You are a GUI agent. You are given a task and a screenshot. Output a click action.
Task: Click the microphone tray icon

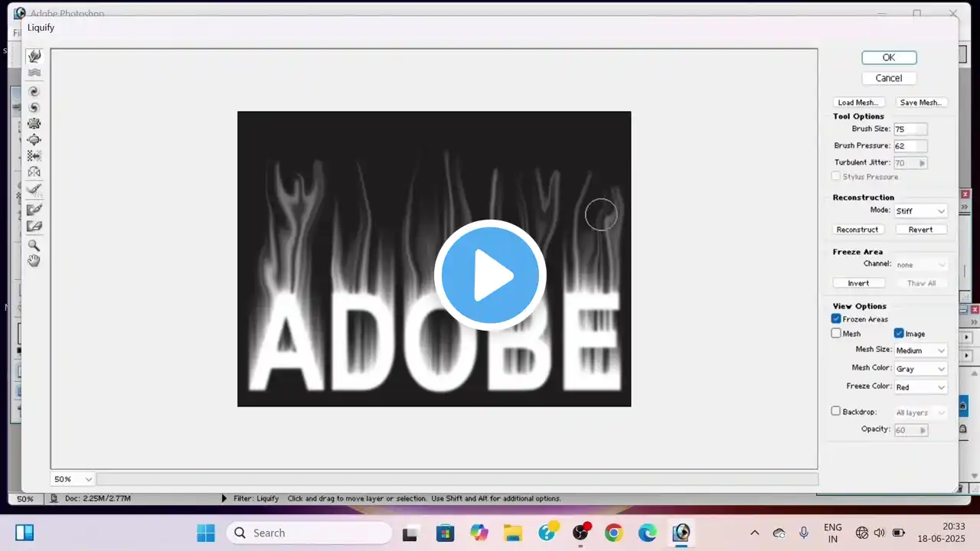804,533
